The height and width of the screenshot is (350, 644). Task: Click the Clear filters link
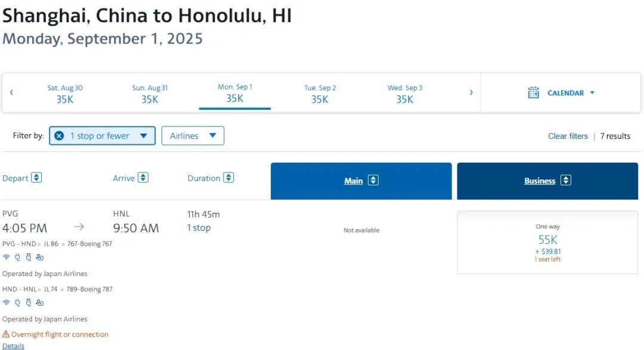point(568,136)
